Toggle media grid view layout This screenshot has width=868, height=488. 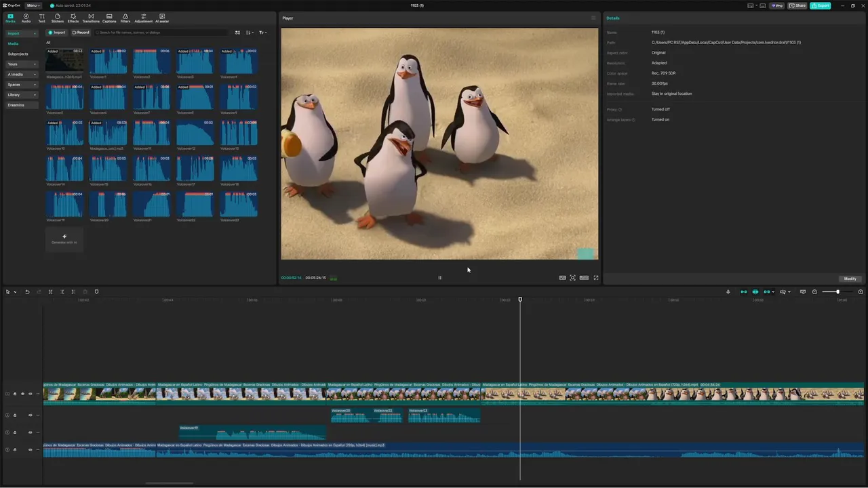[237, 33]
